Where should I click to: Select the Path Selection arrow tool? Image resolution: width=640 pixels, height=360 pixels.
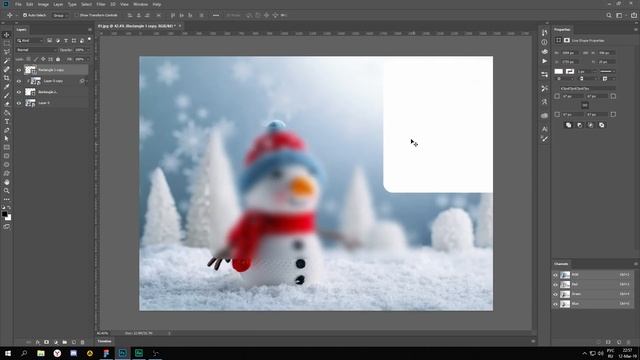point(7,139)
